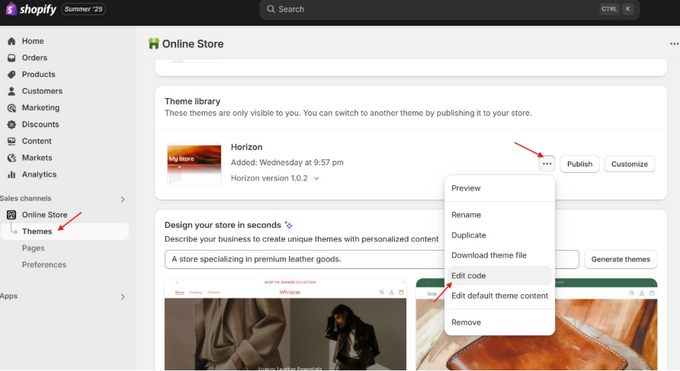Click the Content image icon
Screen dimensions: 680x371
pyautogui.click(x=12, y=141)
